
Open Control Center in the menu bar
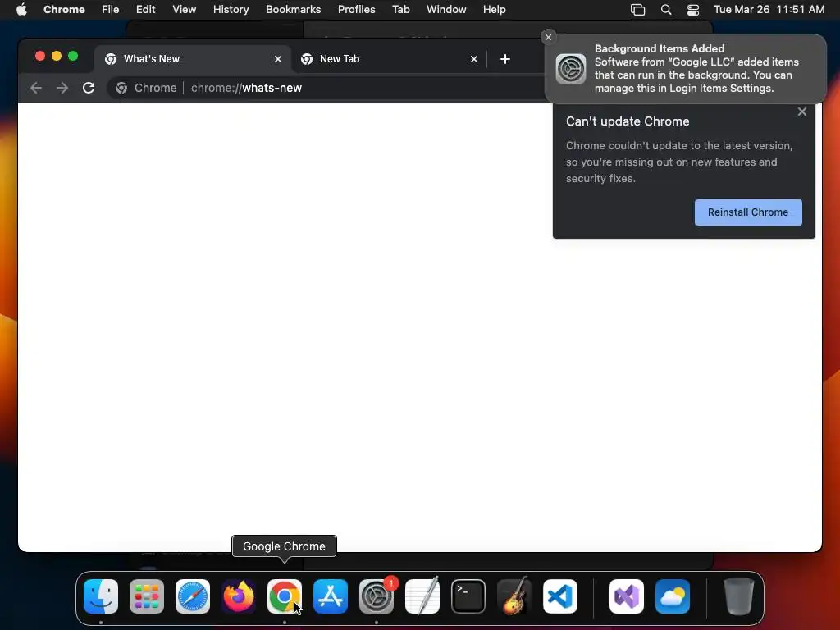pyautogui.click(x=693, y=10)
